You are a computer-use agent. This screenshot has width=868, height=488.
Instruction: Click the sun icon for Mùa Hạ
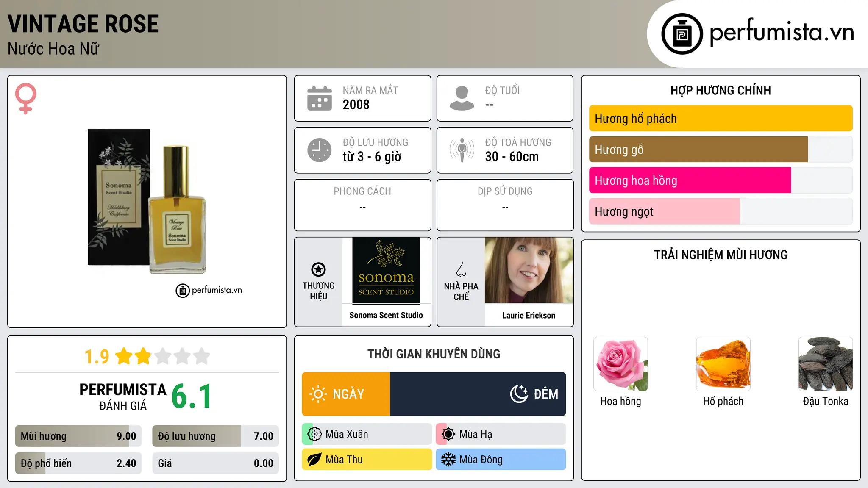[x=448, y=434]
